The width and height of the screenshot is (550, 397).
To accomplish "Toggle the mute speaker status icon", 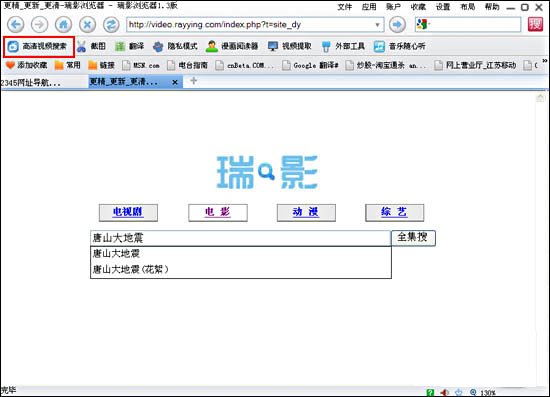I will tap(444, 392).
